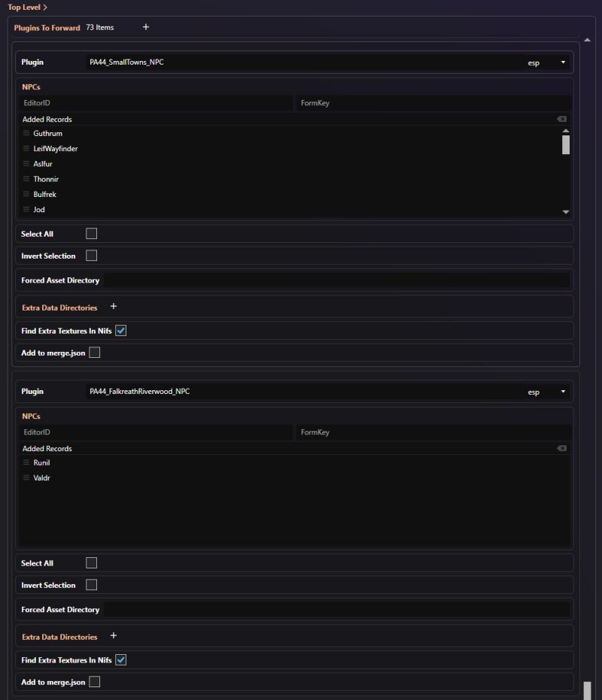602x700 pixels.
Task: Click the Top Level breadcrumb
Action: (24, 7)
